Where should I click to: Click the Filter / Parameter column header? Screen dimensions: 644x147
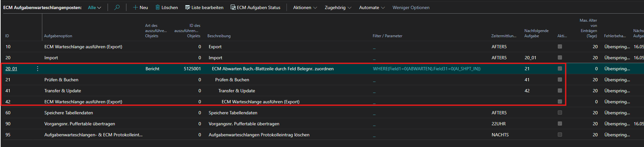387,36
